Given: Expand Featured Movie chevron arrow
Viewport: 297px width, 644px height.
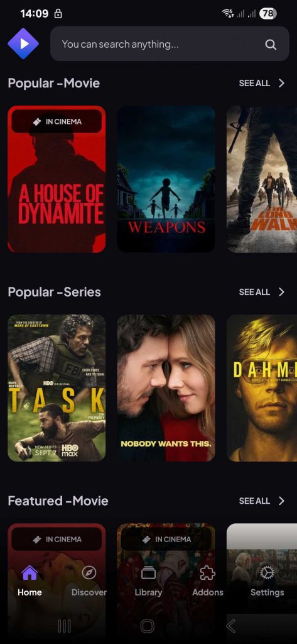Looking at the screenshot, I should click(281, 501).
